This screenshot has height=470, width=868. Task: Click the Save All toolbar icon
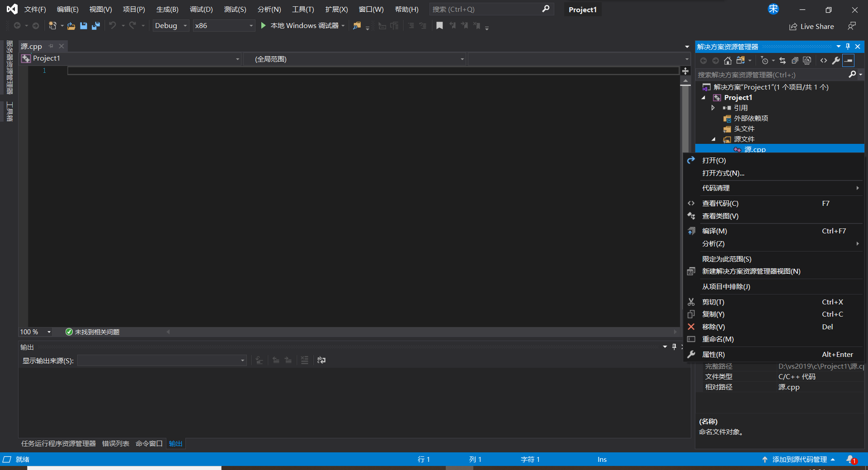pos(95,26)
